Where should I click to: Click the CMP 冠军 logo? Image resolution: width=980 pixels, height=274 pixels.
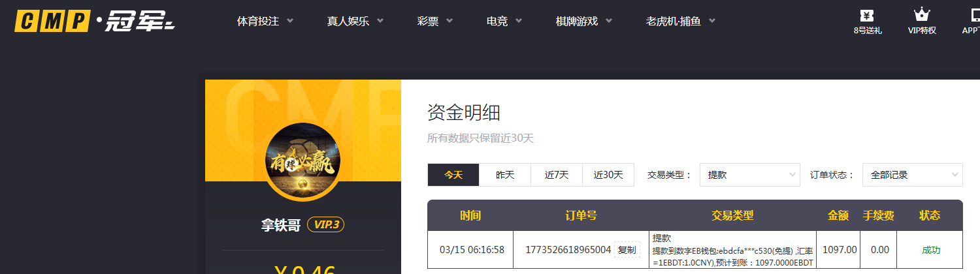click(x=94, y=21)
